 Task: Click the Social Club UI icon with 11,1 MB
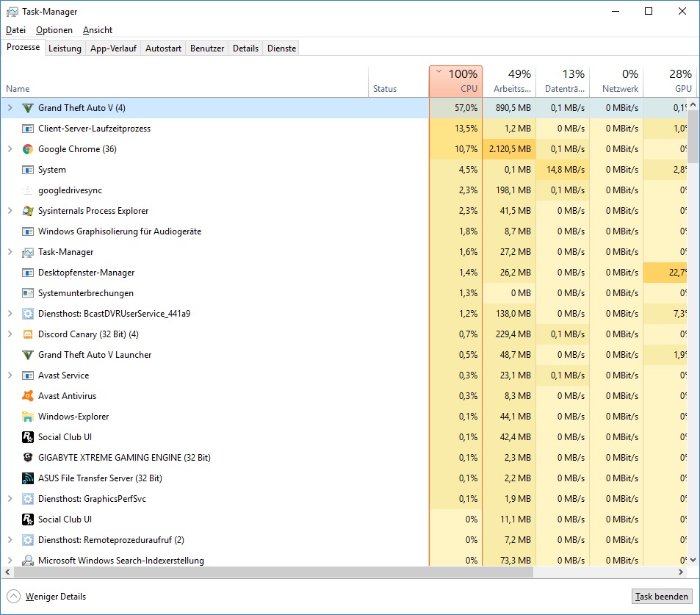click(x=28, y=519)
